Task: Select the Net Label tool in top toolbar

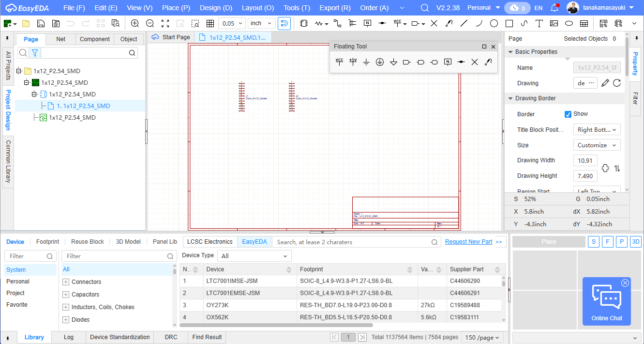Action: point(367,23)
